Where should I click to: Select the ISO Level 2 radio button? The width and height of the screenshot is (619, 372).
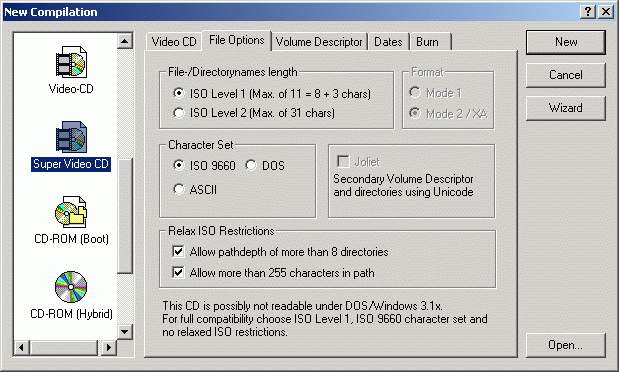tap(178, 113)
